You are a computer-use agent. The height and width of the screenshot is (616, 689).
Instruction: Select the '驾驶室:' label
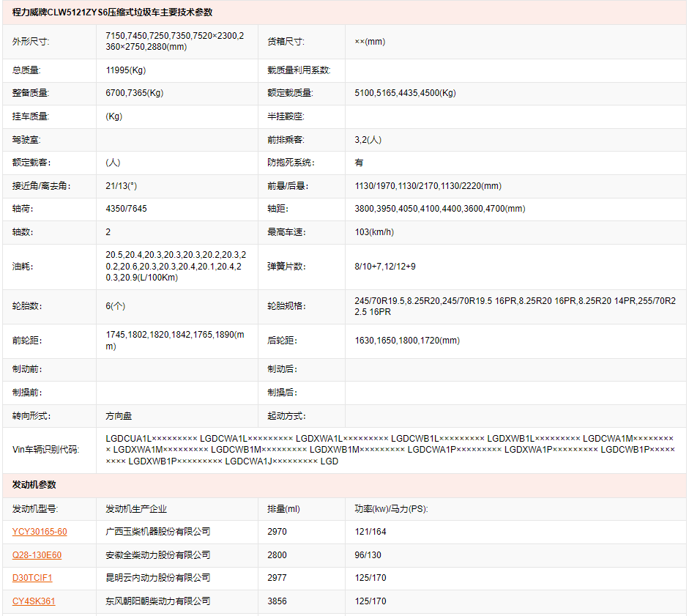point(26,140)
